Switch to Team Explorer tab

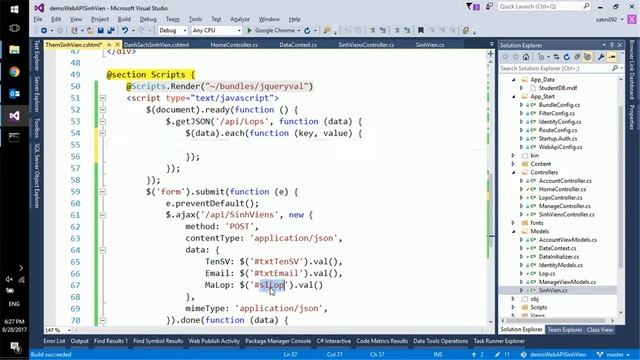tap(565, 330)
